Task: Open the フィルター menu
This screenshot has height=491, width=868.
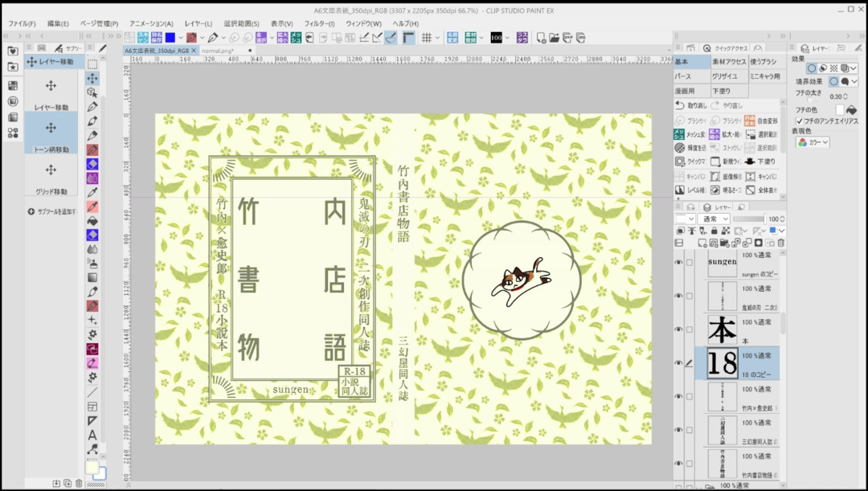Action: click(319, 24)
